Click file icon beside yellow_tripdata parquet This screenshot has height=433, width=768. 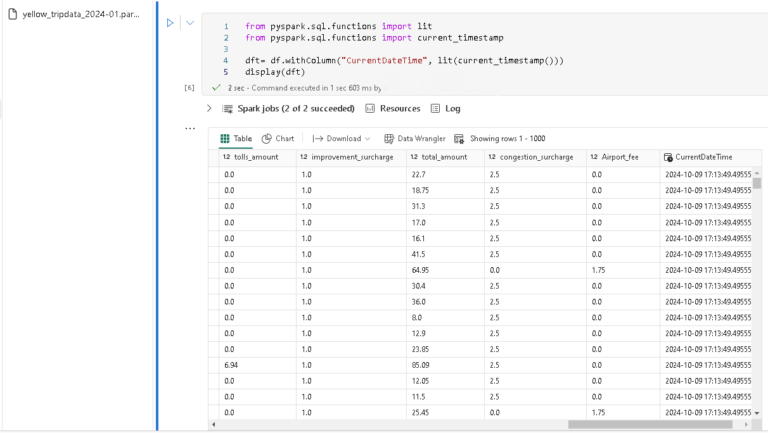(x=13, y=14)
